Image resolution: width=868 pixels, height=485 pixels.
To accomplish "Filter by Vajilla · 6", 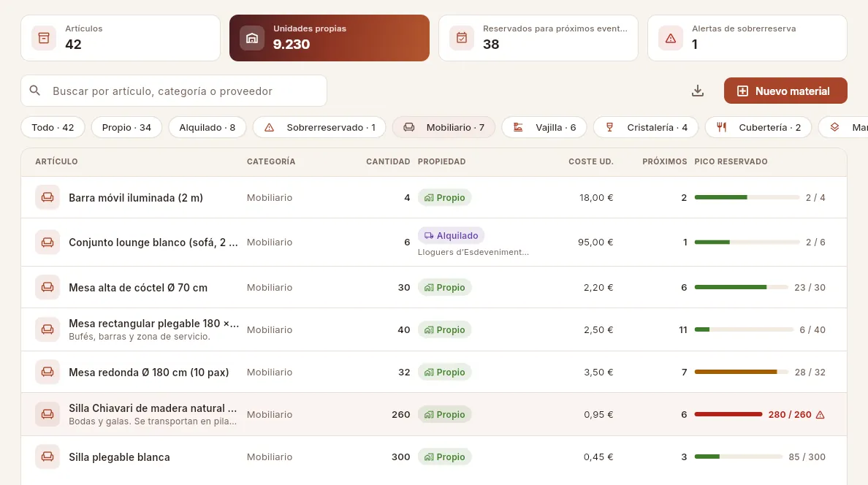I will click(544, 127).
